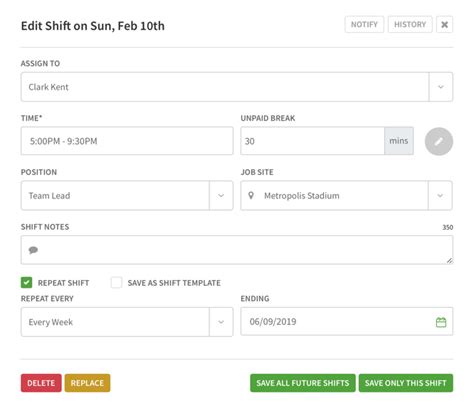Expand the Position dropdown chevron
This screenshot has height=413, width=474.
click(221, 195)
